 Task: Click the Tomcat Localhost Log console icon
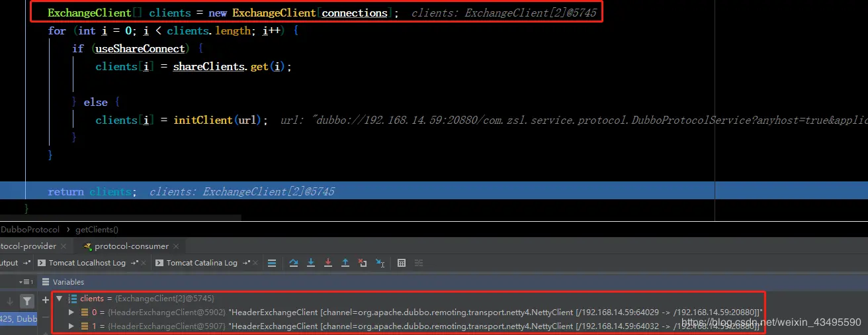[x=42, y=263]
